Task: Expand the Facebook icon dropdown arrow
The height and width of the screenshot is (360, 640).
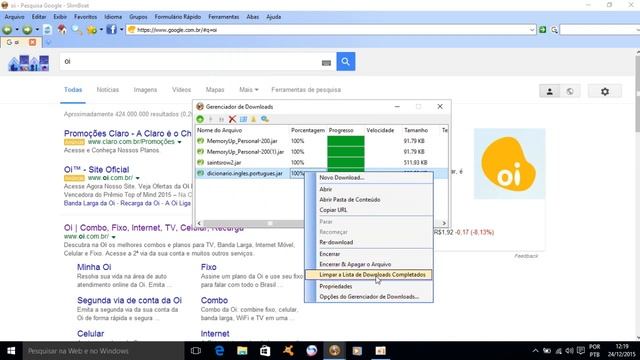Action: point(121,29)
